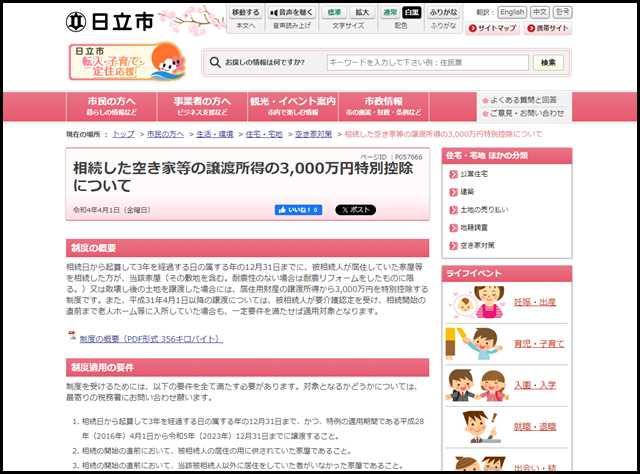Image resolution: width=640 pixels, height=474 pixels.
Task: Focus the keyword search field
Action: click(x=427, y=62)
